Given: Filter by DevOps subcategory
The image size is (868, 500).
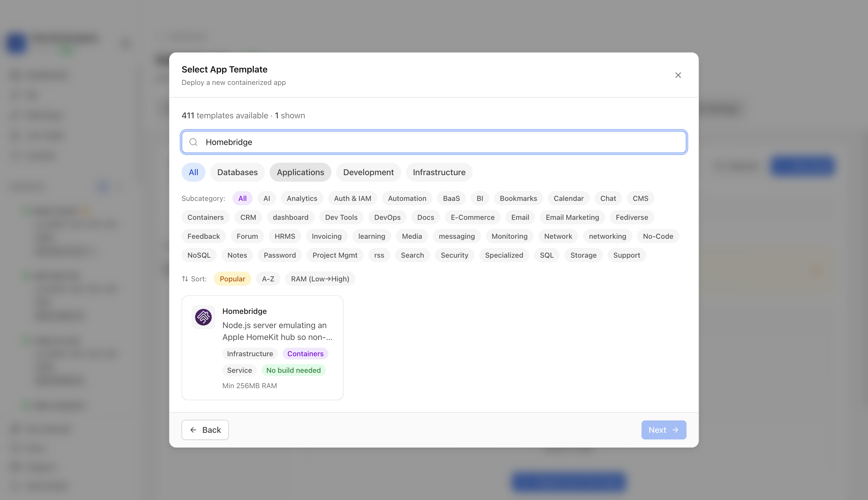Looking at the screenshot, I should click(x=387, y=217).
